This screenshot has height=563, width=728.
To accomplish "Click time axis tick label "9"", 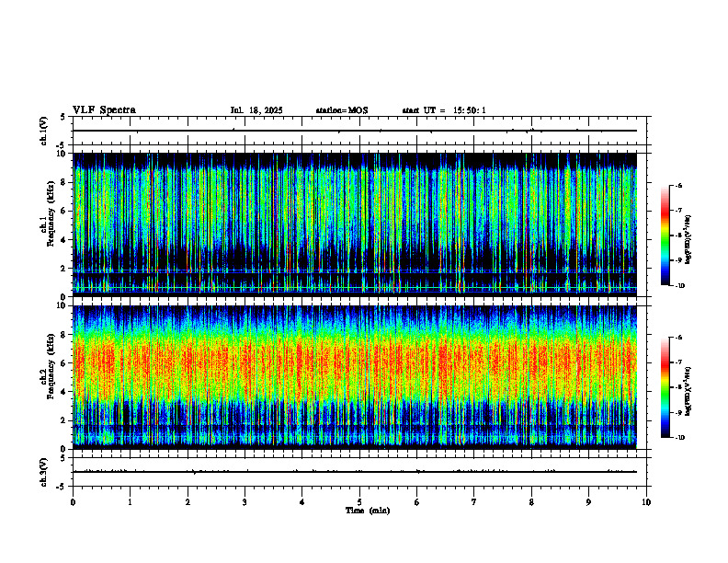I will [588, 502].
